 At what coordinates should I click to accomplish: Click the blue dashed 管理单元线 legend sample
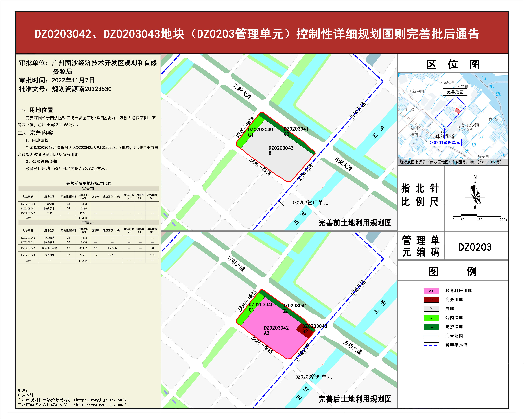(431, 345)
